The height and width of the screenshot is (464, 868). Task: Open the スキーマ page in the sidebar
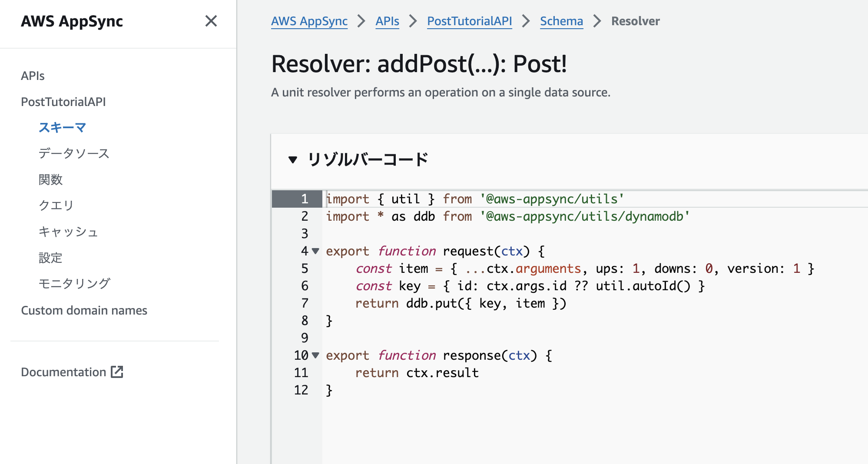pyautogui.click(x=62, y=127)
